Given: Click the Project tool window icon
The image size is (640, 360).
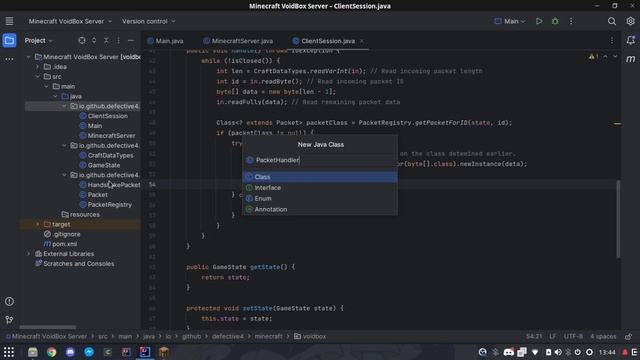Looking at the screenshot, I should pyautogui.click(x=9, y=40).
